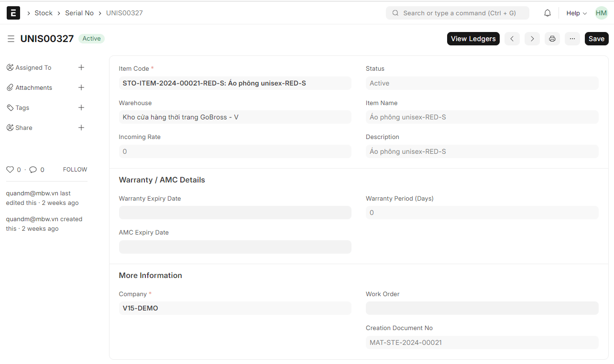Like this document with heart icon

coord(10,170)
